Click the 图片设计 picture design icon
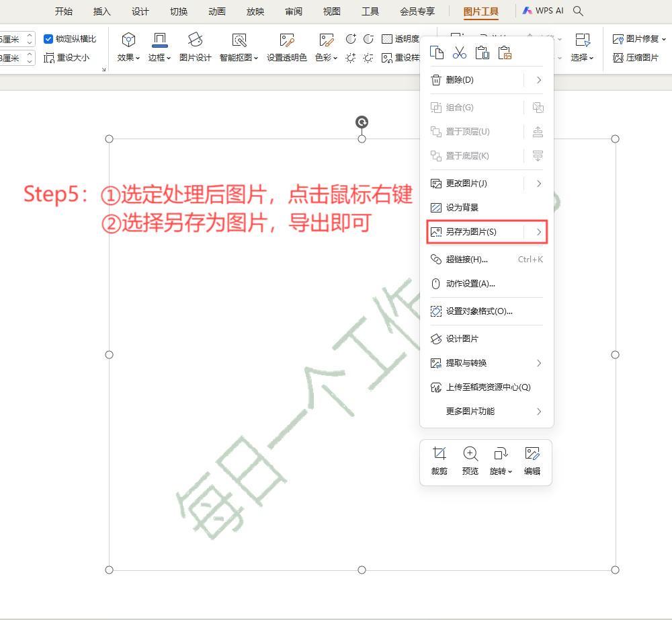The width and height of the screenshot is (672, 620). 195,48
